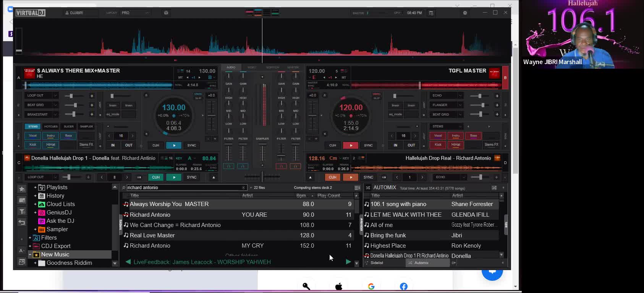Toggle SLIP mode on deck A

click(198, 98)
